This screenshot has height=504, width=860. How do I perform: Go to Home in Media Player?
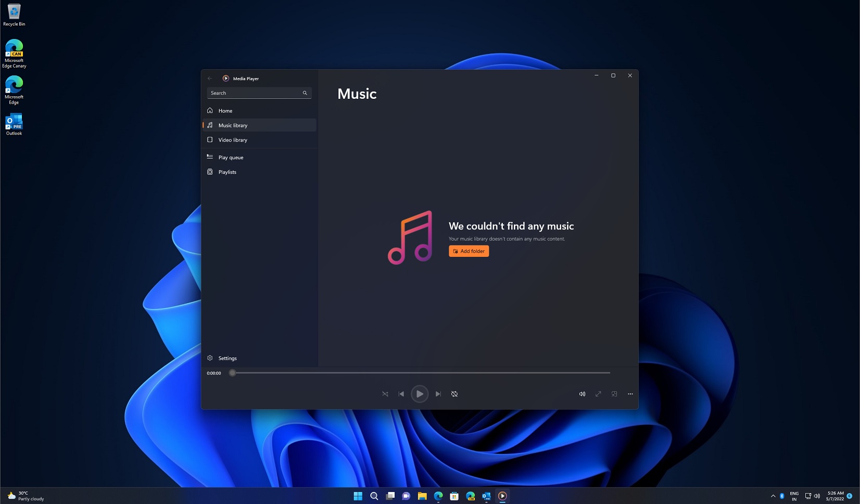(225, 110)
